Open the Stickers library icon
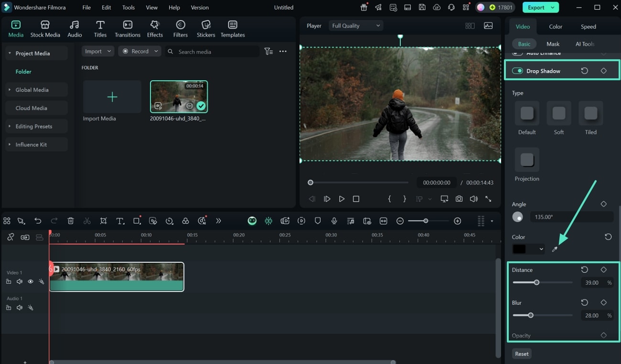 [206, 29]
